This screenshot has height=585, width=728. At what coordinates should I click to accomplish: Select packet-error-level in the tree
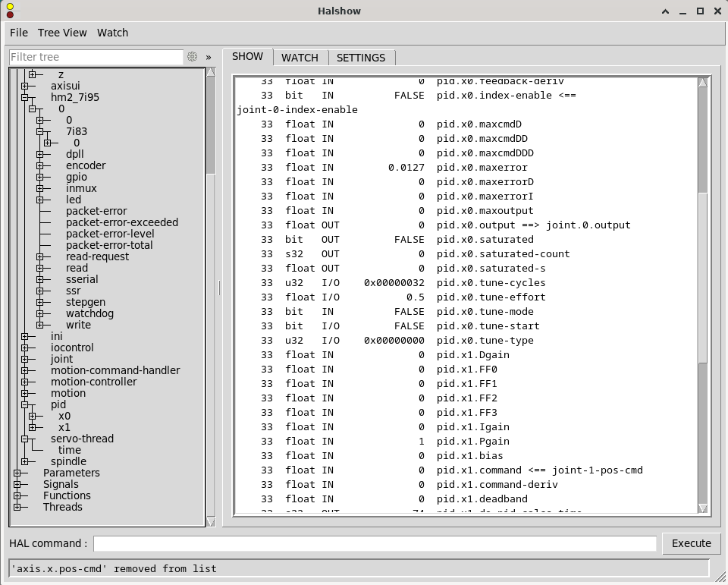pos(110,234)
